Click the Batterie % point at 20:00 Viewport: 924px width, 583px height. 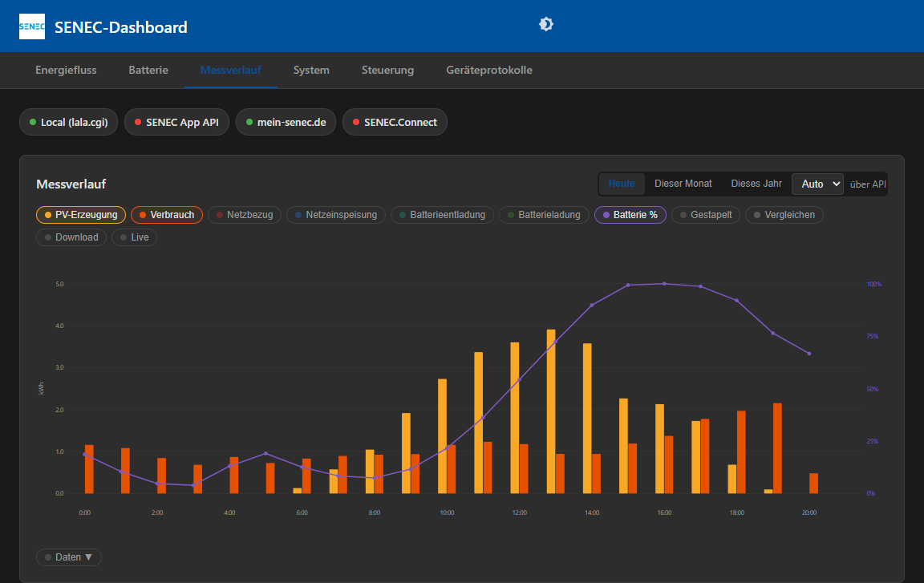(809, 354)
